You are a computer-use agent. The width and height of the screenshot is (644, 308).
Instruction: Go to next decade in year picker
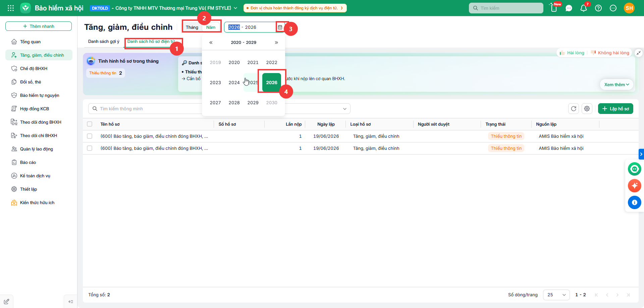(x=276, y=43)
